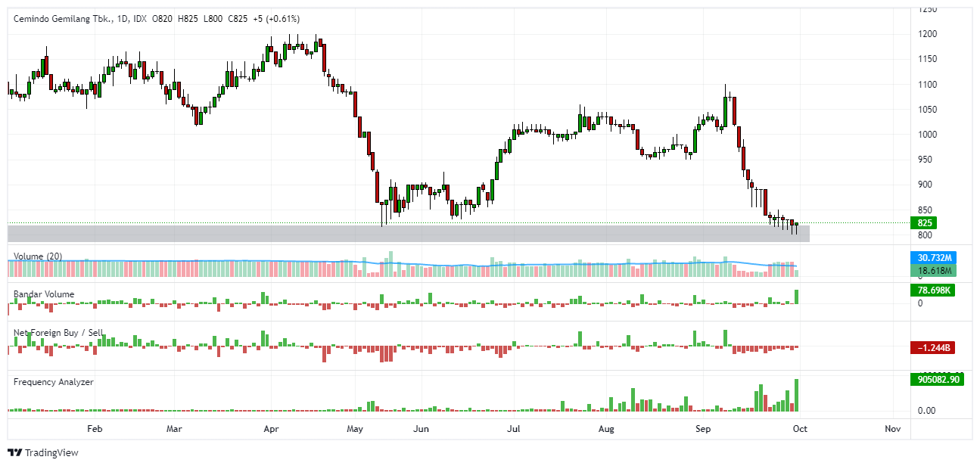Click the TradingView logo in the bottom corner
Screen dimensions: 980x466
click(x=42, y=452)
